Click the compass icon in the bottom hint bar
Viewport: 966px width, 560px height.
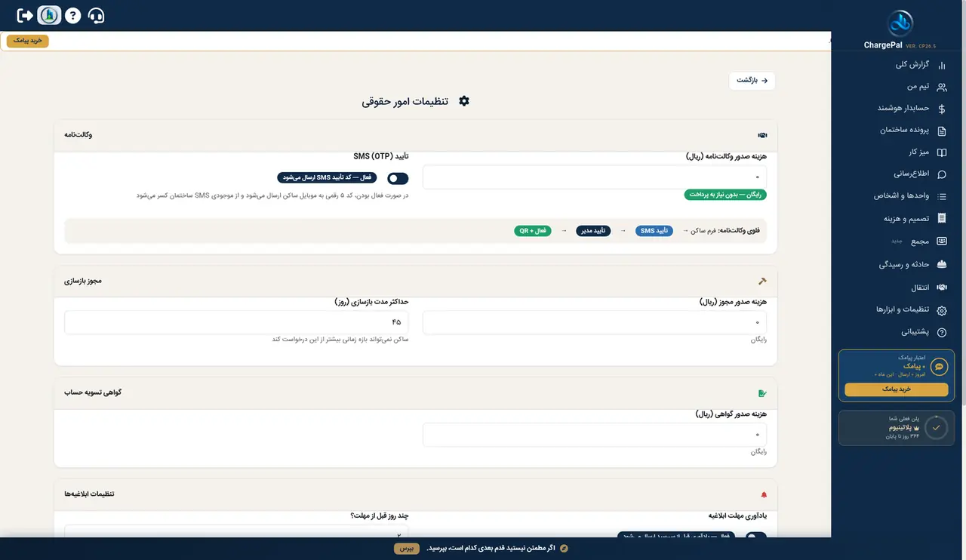click(563, 548)
